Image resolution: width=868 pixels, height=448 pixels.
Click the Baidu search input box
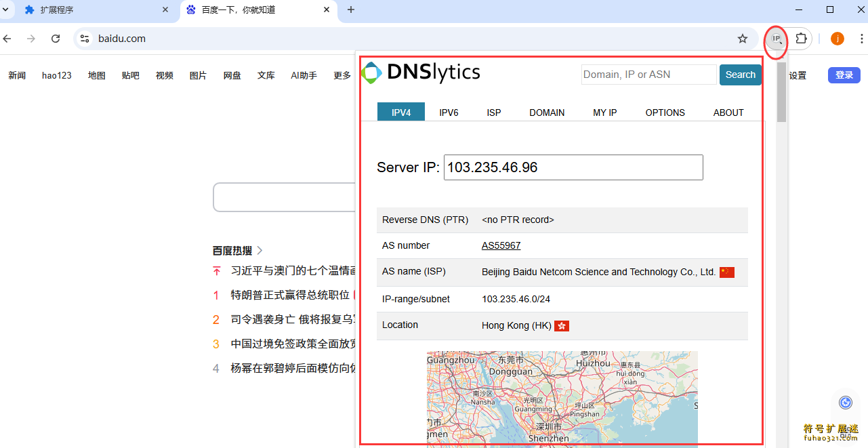coord(285,197)
